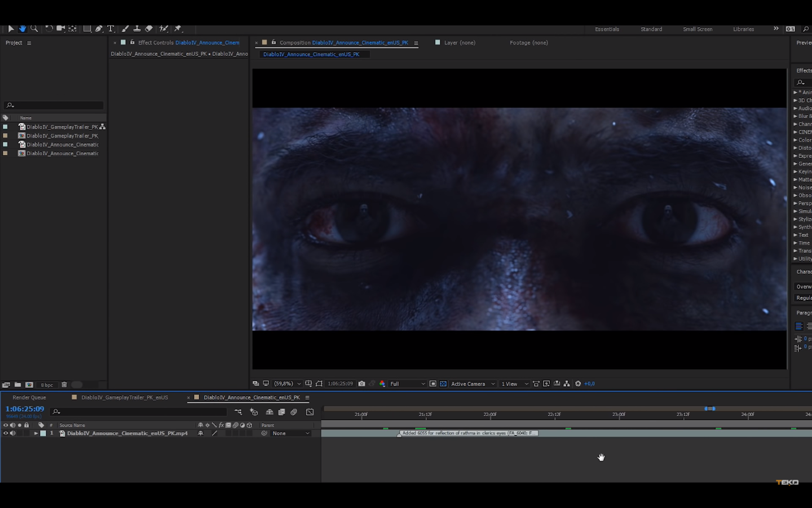Select the Type text tool
812x508 pixels.
(x=111, y=29)
